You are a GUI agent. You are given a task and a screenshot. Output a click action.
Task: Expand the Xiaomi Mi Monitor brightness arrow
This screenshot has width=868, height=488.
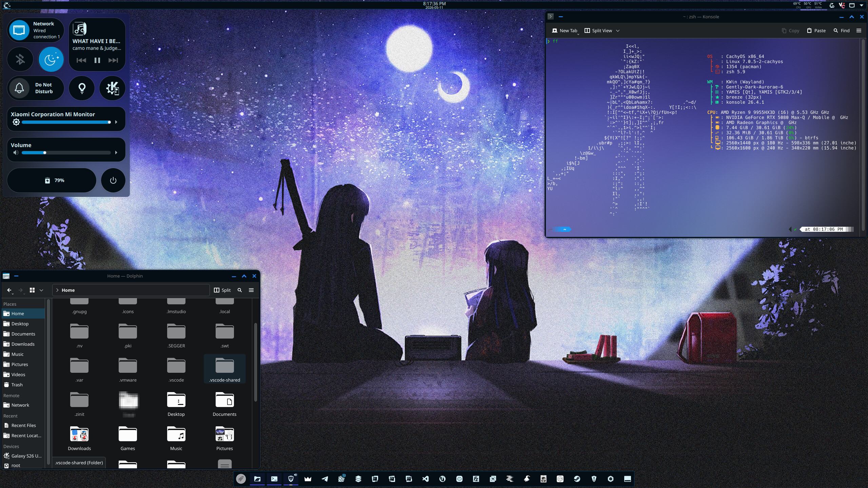coord(116,122)
